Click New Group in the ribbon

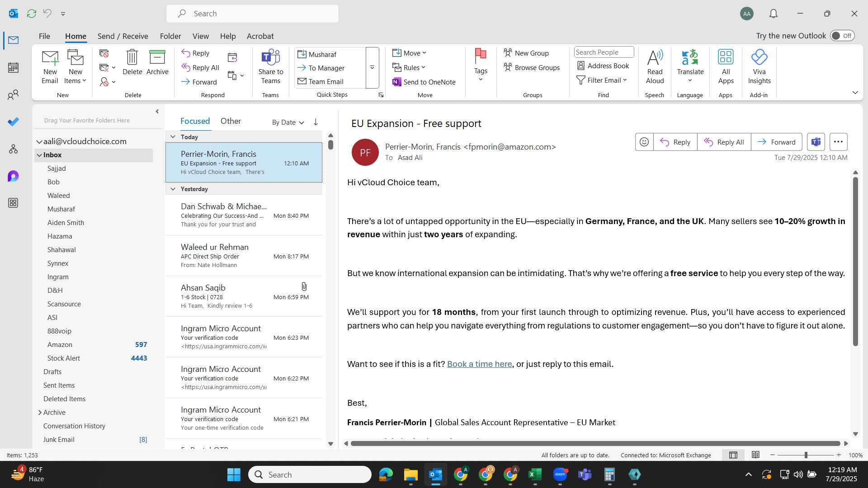click(526, 53)
